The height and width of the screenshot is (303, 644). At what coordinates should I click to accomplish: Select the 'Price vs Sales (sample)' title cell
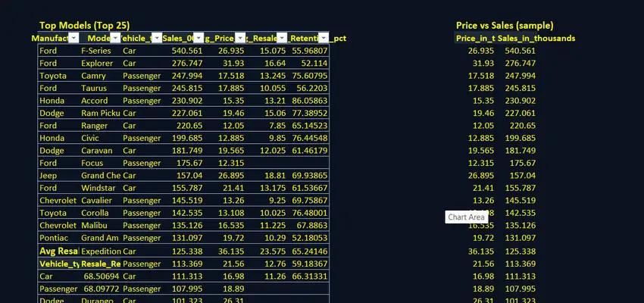tap(505, 26)
